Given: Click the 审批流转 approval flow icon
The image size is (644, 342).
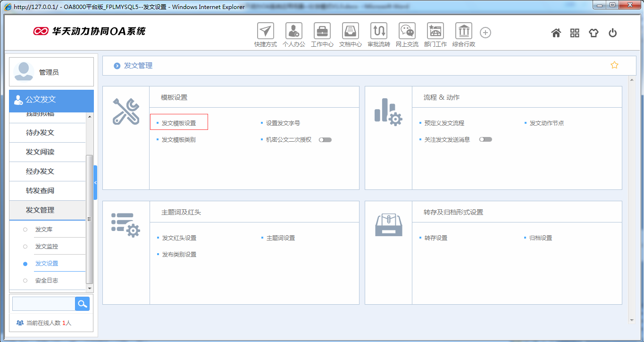Looking at the screenshot, I should click(x=378, y=32).
